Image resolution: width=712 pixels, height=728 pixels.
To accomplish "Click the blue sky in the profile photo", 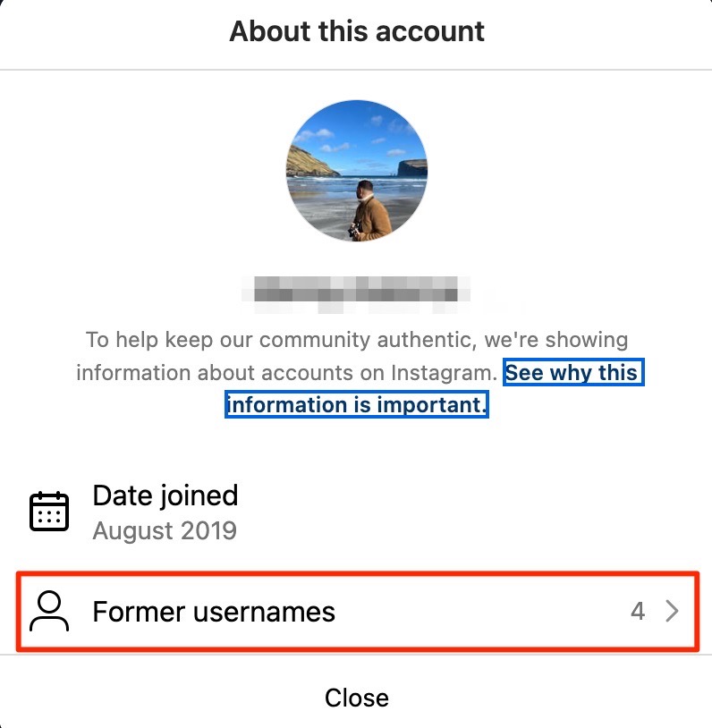I will click(358, 125).
